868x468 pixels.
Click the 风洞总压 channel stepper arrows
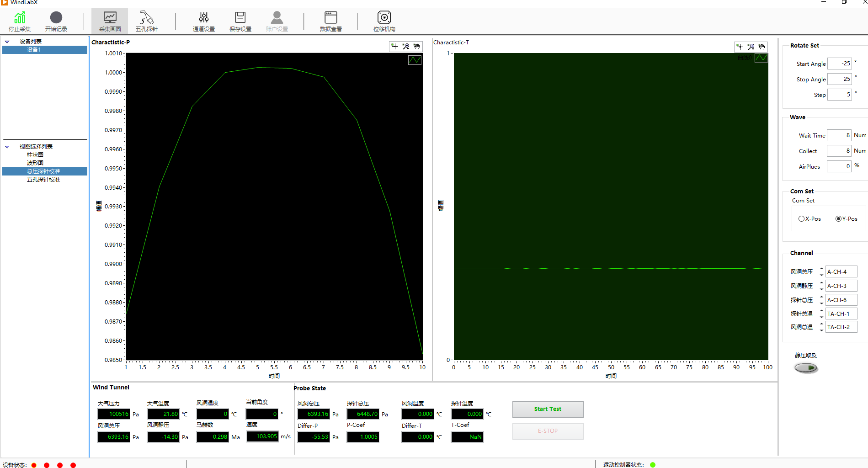[821, 271]
